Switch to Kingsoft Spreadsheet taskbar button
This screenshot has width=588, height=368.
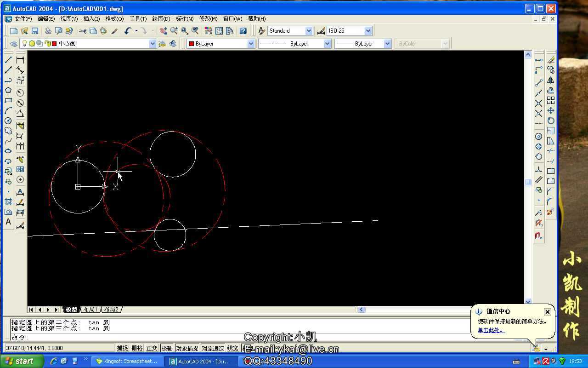click(x=127, y=362)
